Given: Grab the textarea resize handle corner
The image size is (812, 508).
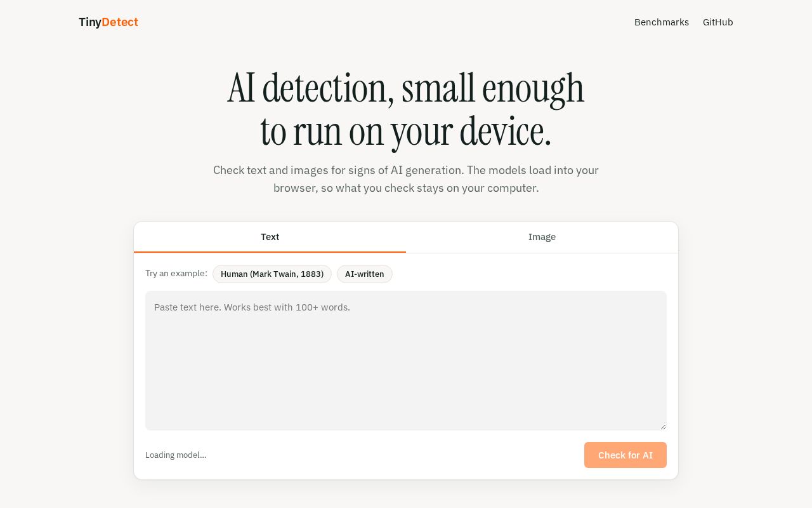Looking at the screenshot, I should point(663,427).
